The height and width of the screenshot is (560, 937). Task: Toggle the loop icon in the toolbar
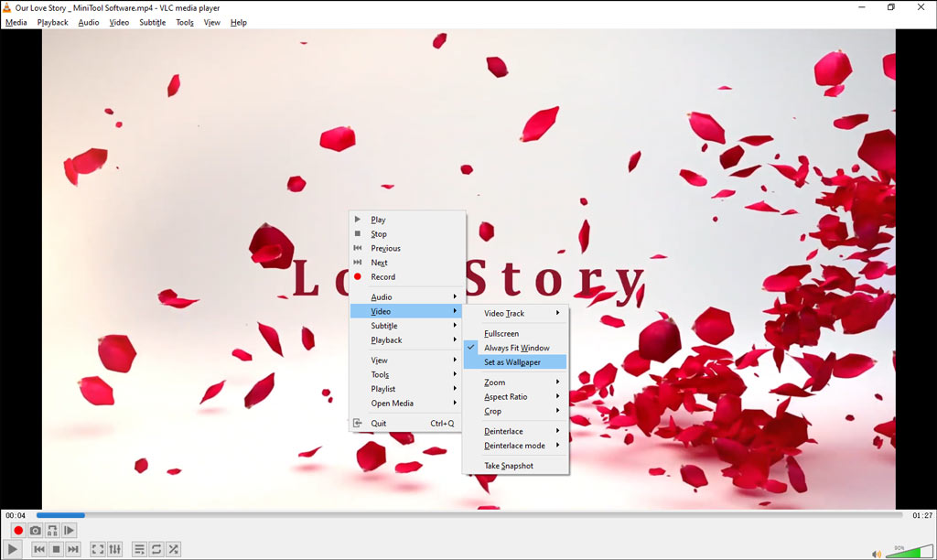tap(156, 549)
